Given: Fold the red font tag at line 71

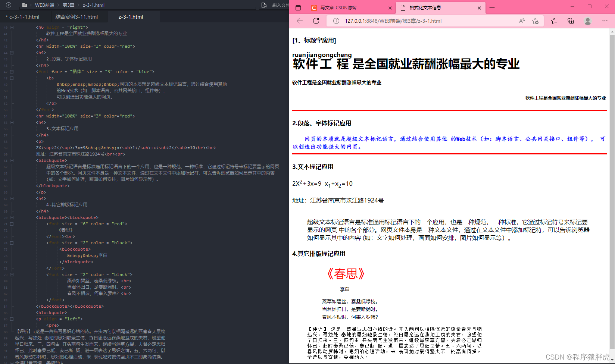Looking at the screenshot, I should click(12, 224).
